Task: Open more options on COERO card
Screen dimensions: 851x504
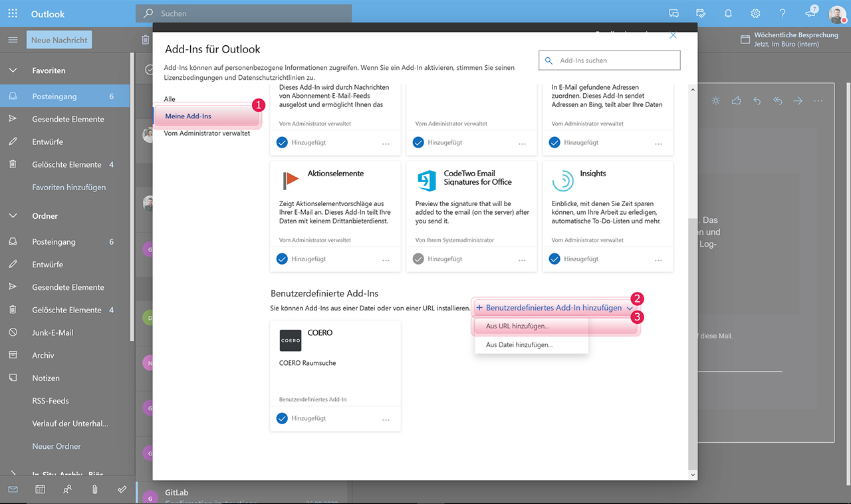Action: coord(386,420)
